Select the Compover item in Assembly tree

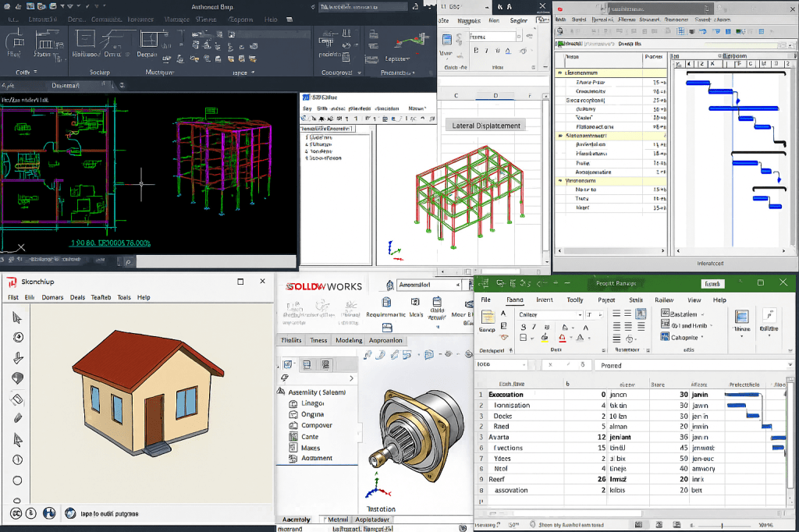point(317,425)
